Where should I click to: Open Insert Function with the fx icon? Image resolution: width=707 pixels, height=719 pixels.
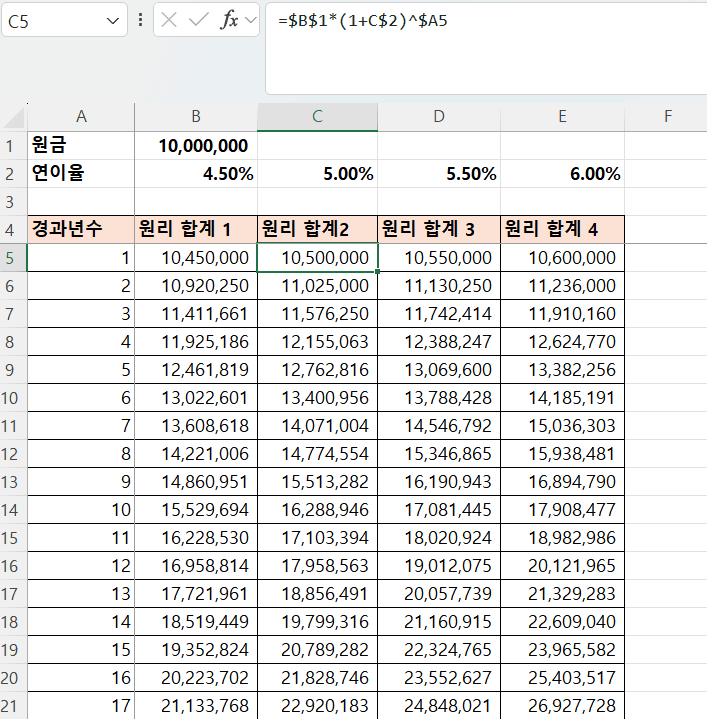(229, 20)
